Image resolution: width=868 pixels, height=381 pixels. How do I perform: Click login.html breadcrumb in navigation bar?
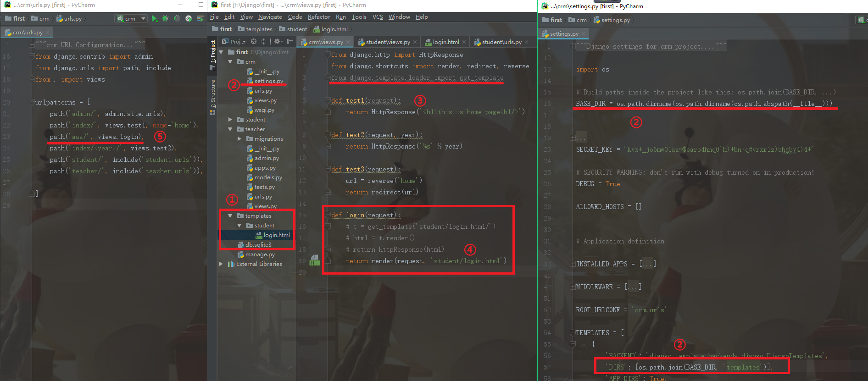(x=331, y=29)
